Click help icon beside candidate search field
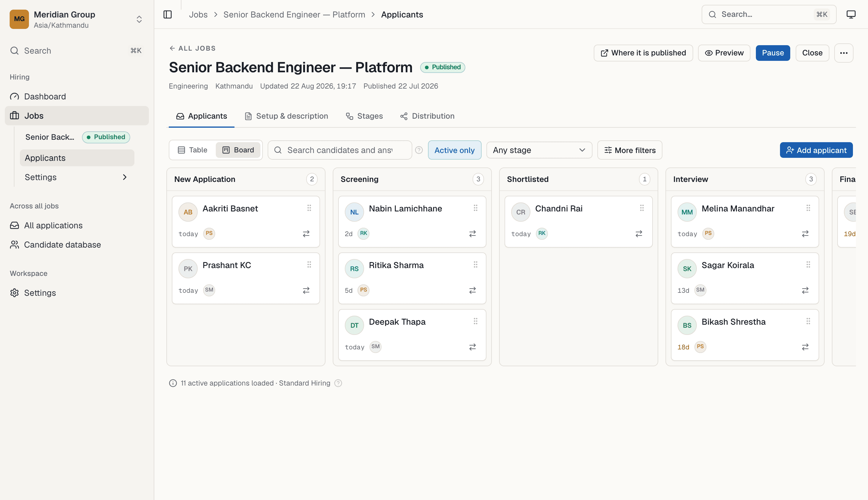The image size is (868, 500). pos(419,150)
